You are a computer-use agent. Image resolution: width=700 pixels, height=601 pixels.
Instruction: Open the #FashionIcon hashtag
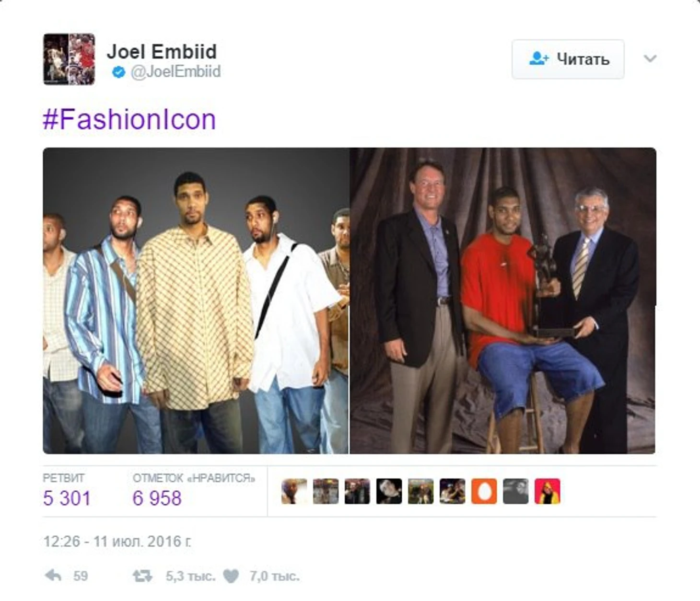(129, 119)
